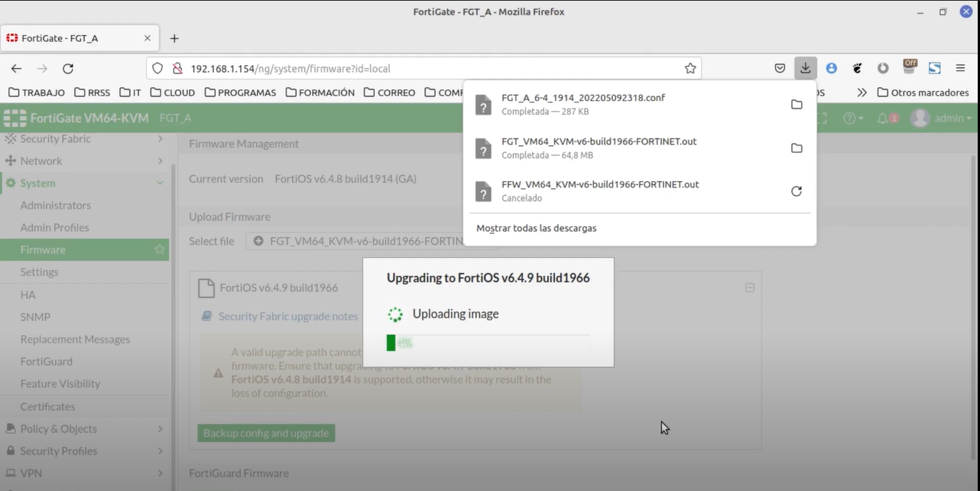Retry the cancelled FFW_VM64_KVM download

click(797, 191)
